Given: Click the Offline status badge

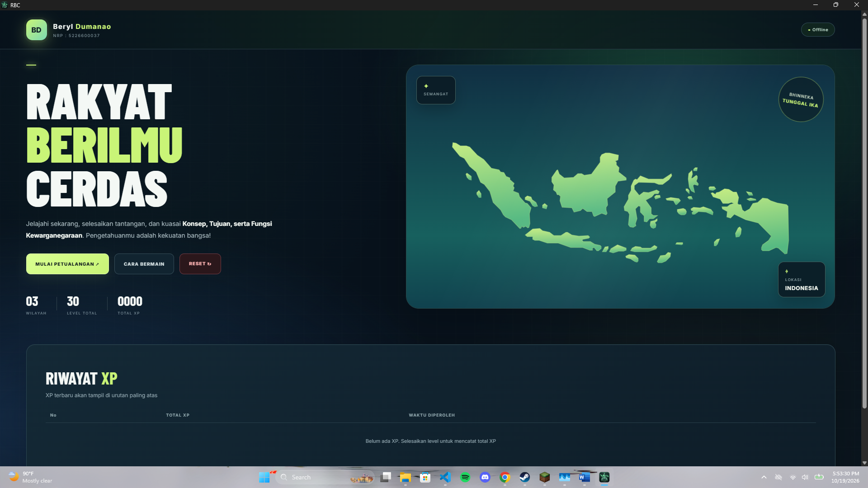Looking at the screenshot, I should pyautogui.click(x=818, y=30).
